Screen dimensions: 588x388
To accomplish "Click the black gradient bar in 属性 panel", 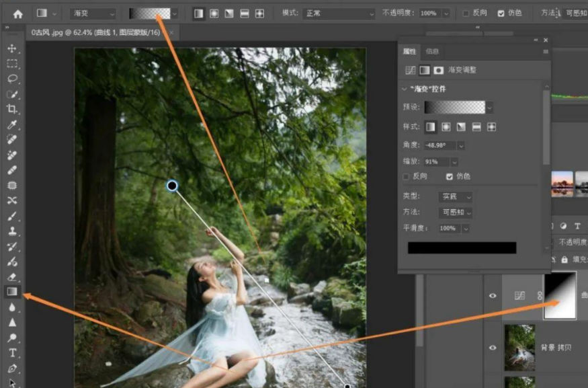I will 462,247.
